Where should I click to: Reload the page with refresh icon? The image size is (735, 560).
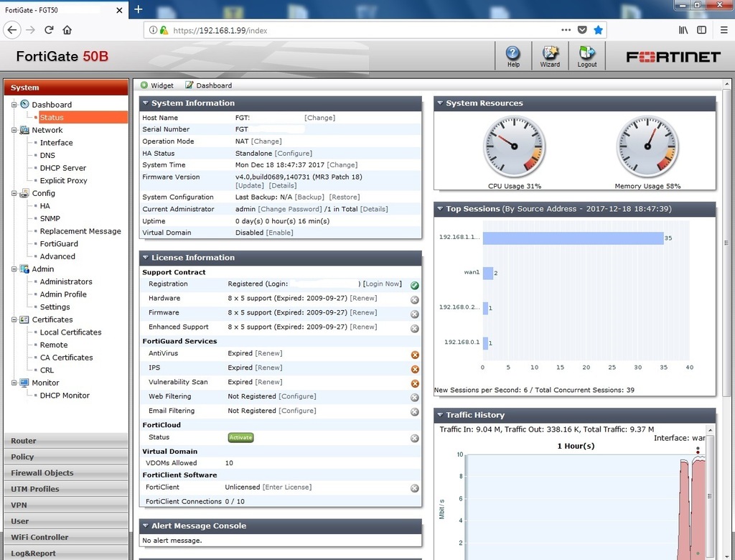tap(49, 30)
